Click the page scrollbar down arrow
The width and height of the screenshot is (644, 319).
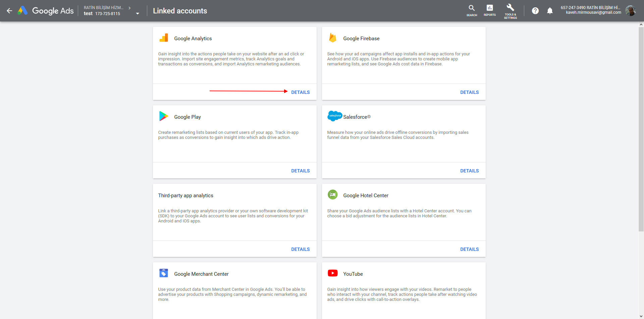(641, 316)
